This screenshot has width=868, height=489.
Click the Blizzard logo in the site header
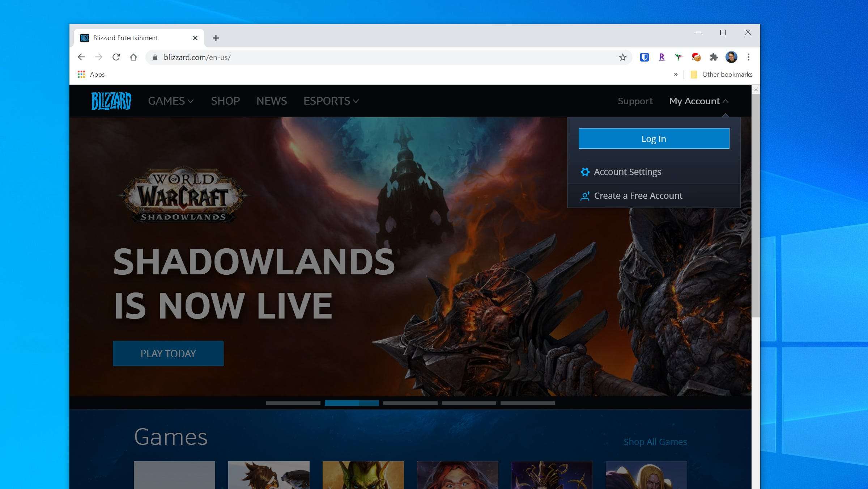click(x=111, y=101)
